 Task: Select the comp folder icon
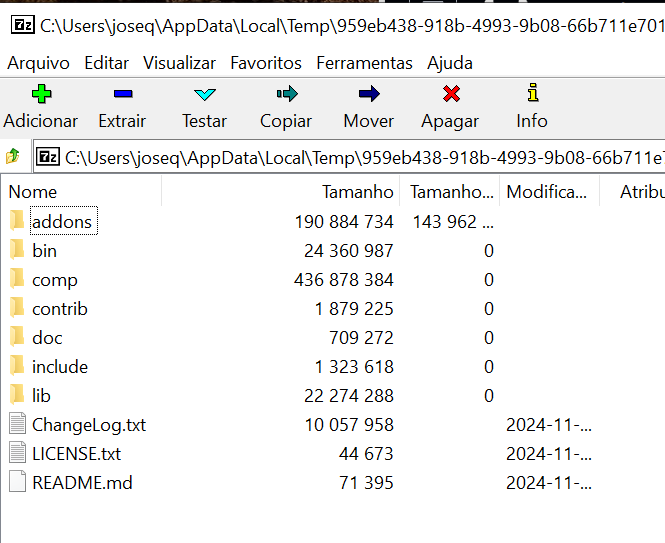(x=17, y=280)
